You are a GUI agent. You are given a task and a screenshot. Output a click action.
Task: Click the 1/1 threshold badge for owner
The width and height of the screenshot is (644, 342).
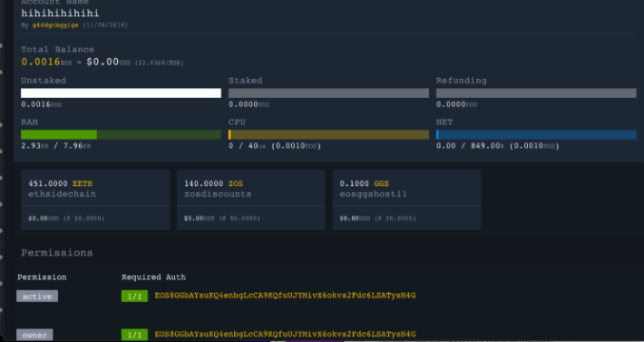tap(135, 335)
